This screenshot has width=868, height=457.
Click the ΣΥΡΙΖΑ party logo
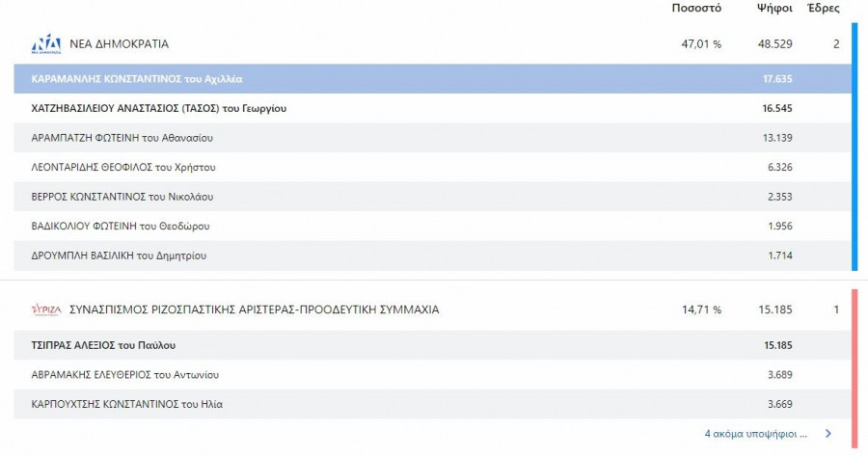pyautogui.click(x=46, y=309)
